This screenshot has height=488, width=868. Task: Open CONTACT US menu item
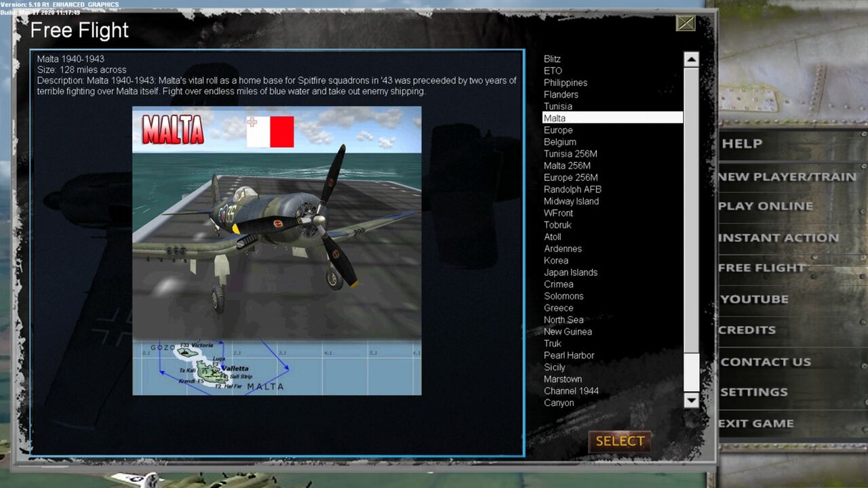766,362
